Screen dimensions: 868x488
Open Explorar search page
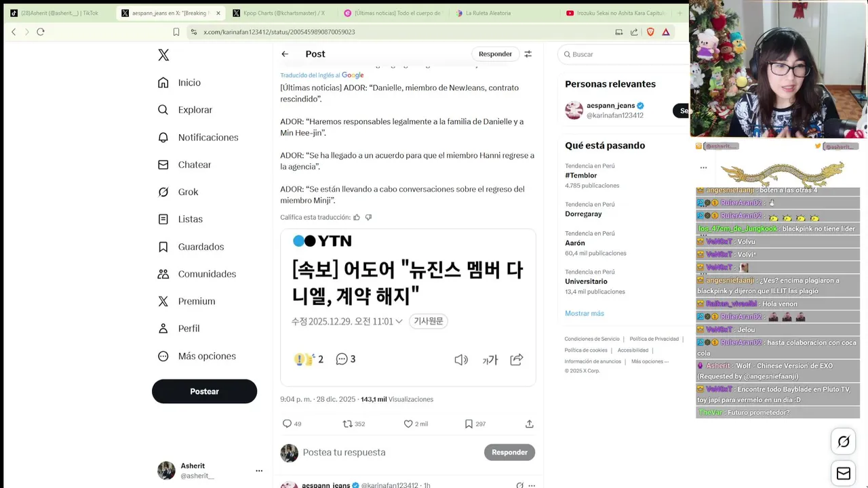[x=185, y=110]
